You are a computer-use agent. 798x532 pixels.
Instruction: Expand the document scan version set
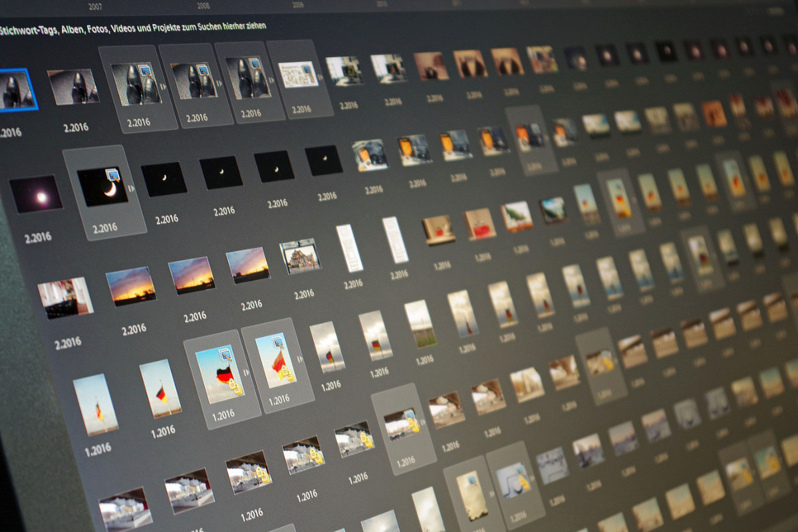pyautogui.click(x=321, y=77)
